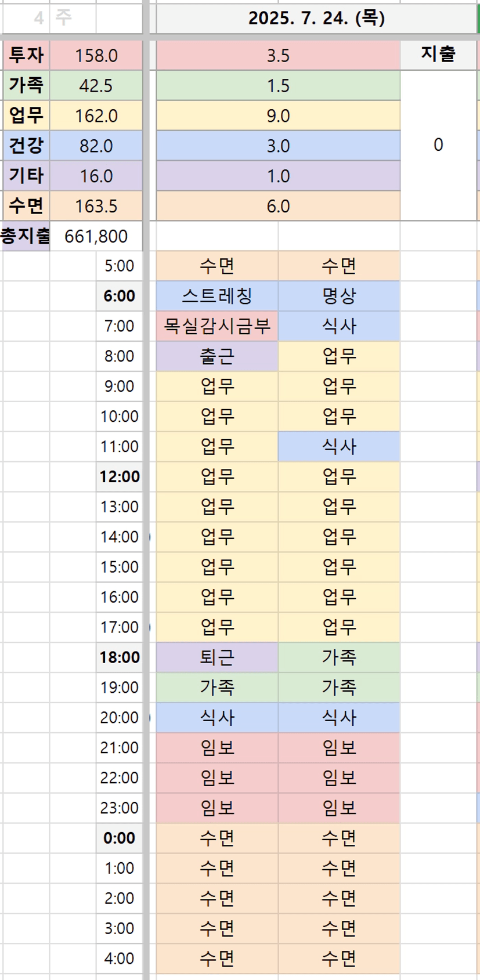Click the 수면 weekly total 163.5

click(96, 206)
